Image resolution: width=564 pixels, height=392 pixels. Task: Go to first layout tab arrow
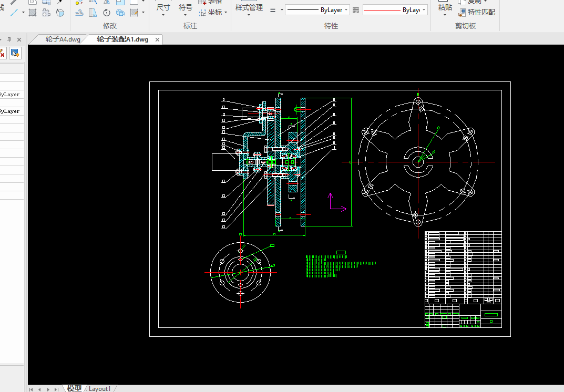(32, 389)
